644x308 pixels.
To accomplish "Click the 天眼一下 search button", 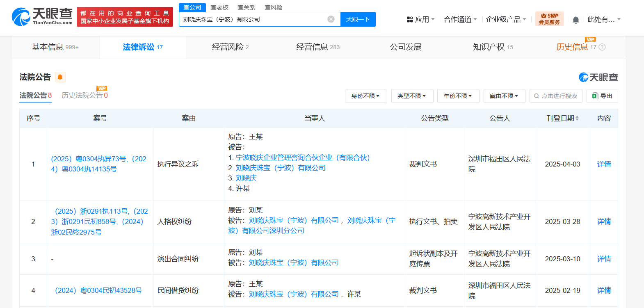I will click(x=358, y=19).
